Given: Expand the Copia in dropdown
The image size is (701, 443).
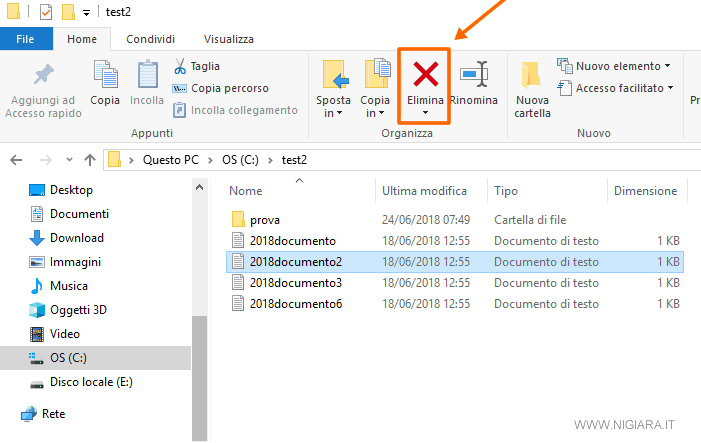Looking at the screenshot, I should tap(375, 107).
